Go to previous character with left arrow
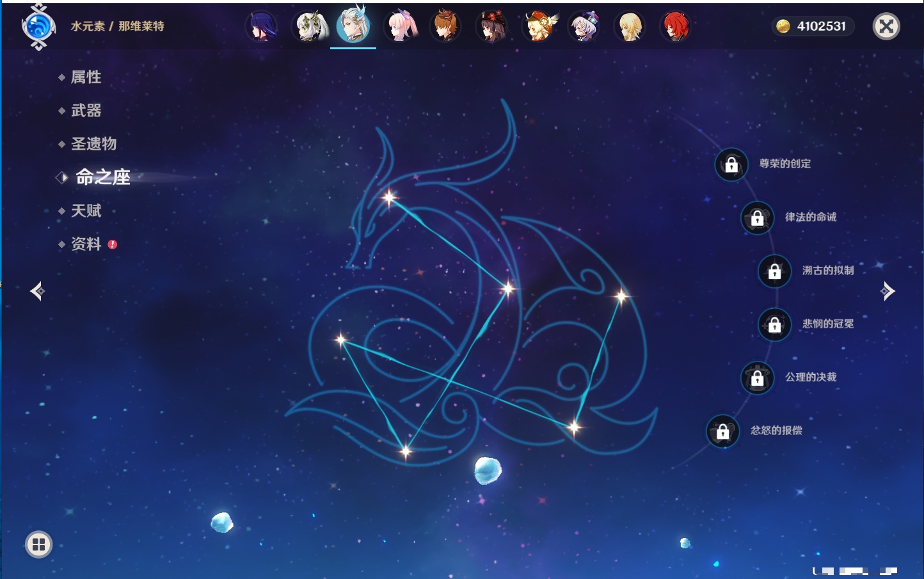The width and height of the screenshot is (924, 579). click(37, 291)
